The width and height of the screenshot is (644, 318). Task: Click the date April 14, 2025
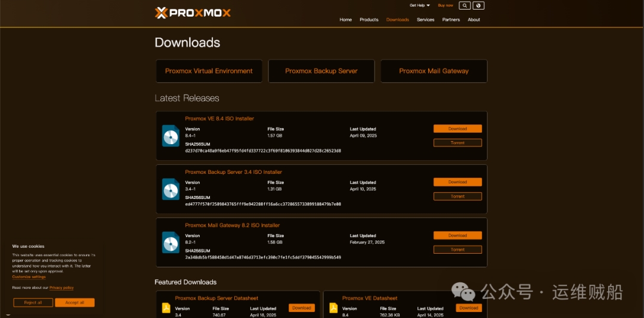click(x=431, y=315)
